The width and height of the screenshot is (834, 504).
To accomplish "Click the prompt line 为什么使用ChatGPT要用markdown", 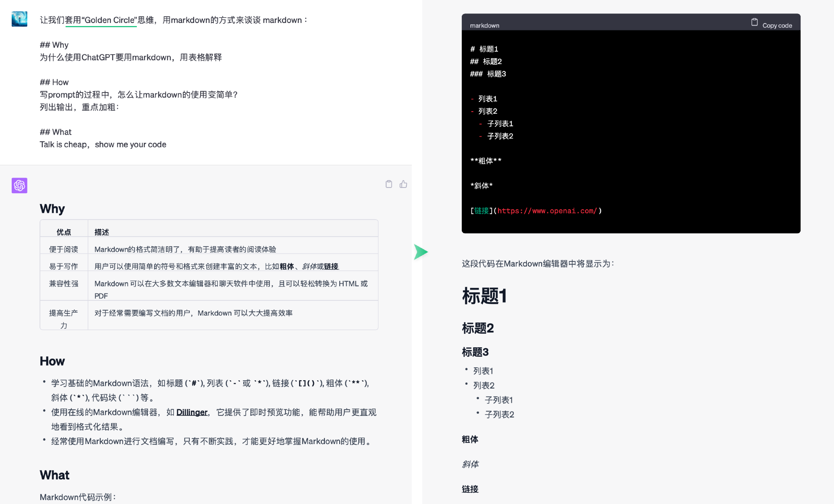I will click(131, 57).
